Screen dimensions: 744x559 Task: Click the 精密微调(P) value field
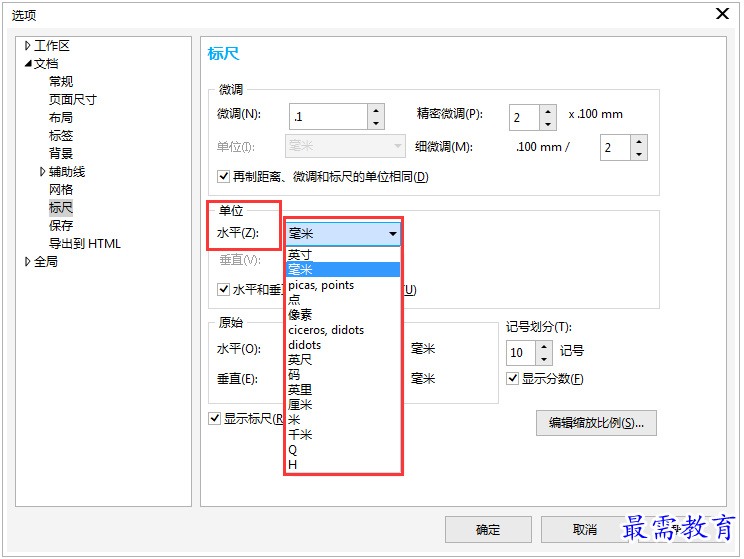(x=524, y=117)
